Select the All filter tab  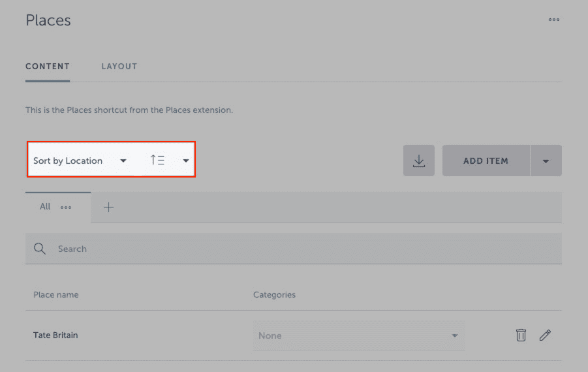[x=45, y=207]
